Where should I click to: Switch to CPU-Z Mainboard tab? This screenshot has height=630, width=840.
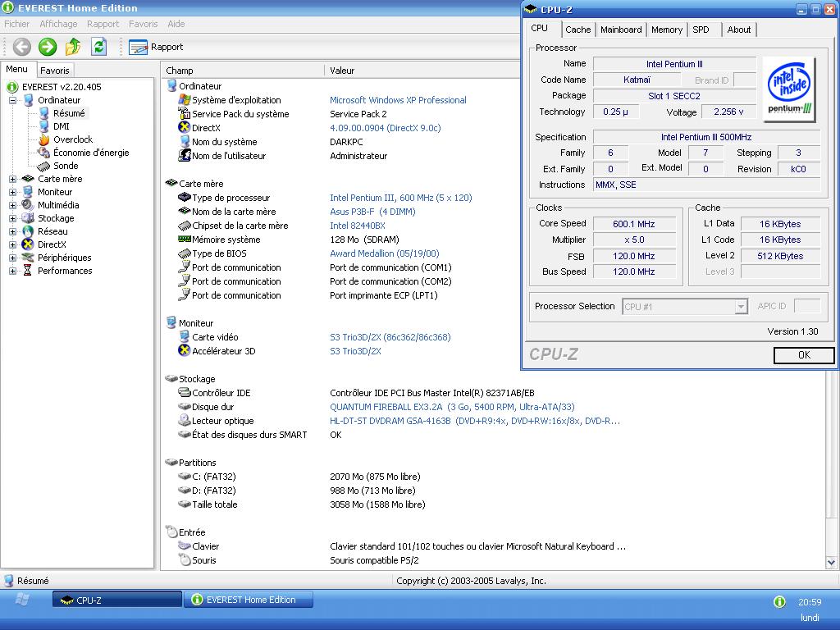coord(621,30)
